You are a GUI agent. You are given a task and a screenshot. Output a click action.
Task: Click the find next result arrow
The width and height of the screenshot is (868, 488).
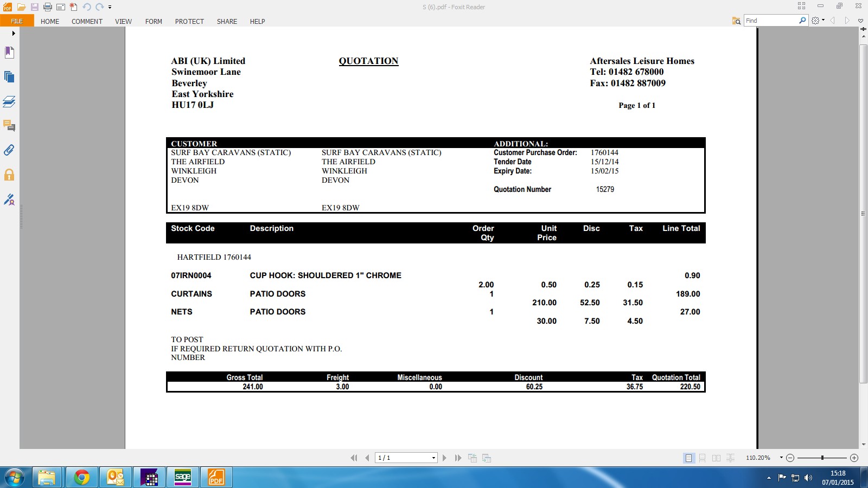click(847, 21)
